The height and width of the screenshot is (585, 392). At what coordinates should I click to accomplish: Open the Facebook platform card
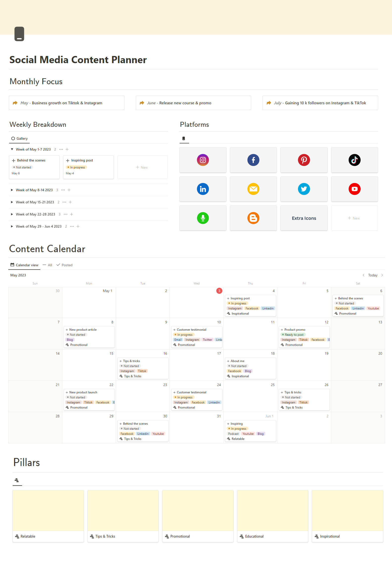(x=253, y=160)
